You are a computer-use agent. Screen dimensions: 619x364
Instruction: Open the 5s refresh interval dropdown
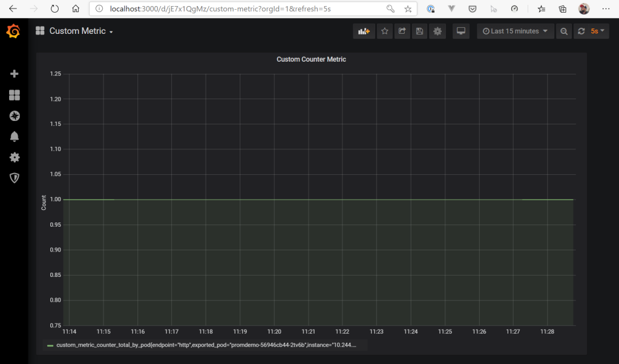point(598,31)
